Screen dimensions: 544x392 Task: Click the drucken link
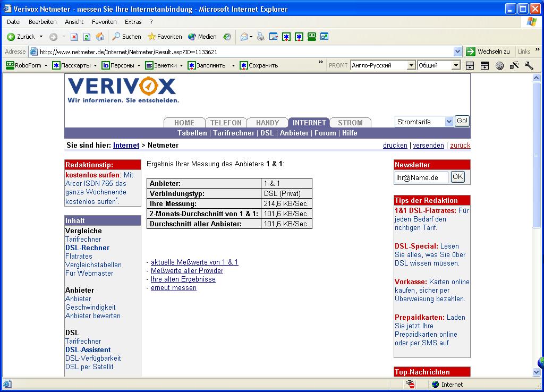tap(395, 146)
